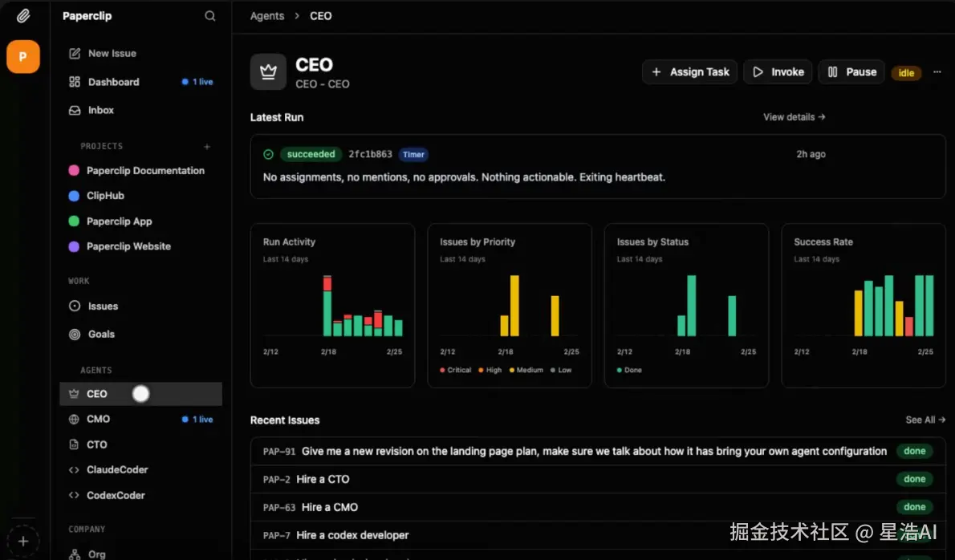Viewport: 955px width, 560px height.
Task: Click the ClaudeCoder code brackets icon
Action: [x=74, y=470]
